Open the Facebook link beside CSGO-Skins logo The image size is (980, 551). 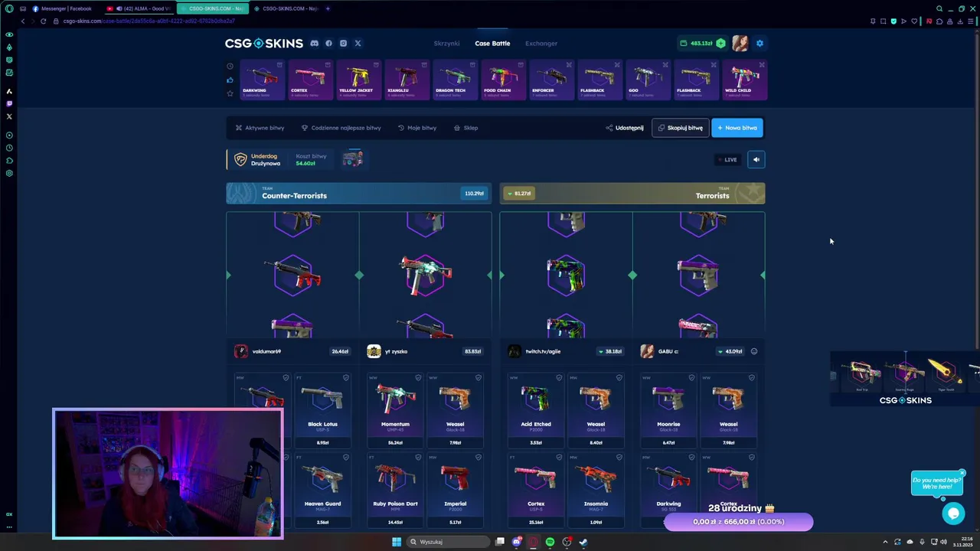pos(328,44)
